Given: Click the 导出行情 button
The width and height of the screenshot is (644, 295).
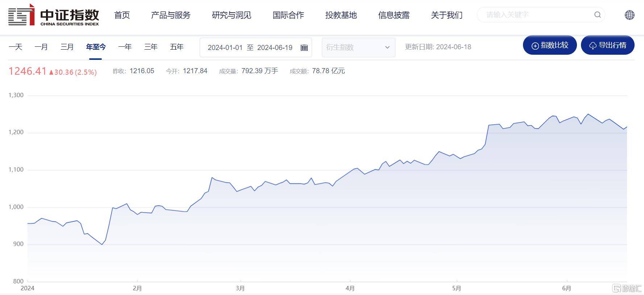Looking at the screenshot, I should 608,45.
